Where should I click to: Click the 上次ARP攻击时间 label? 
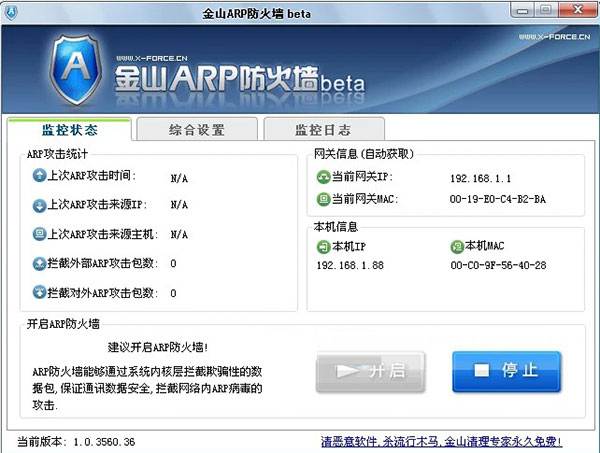91,176
